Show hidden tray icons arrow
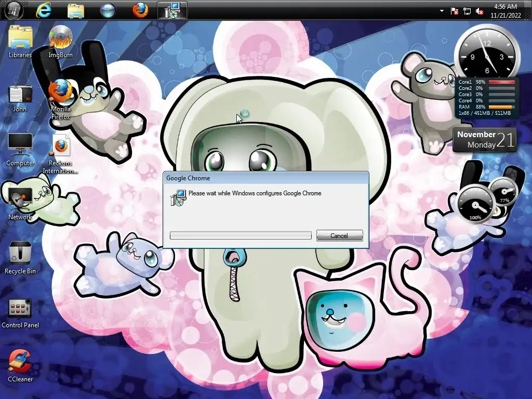The height and width of the screenshot is (399, 532). (442, 11)
